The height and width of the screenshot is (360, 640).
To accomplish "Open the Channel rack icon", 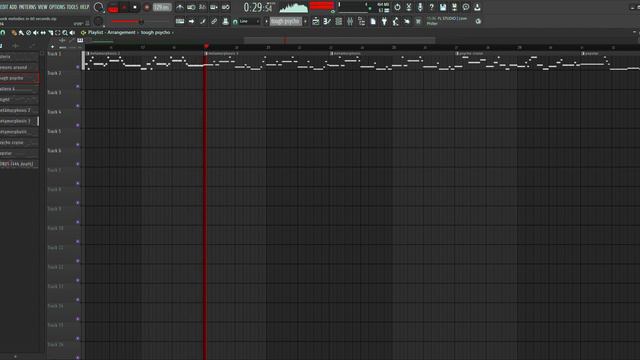I will click(x=339, y=21).
